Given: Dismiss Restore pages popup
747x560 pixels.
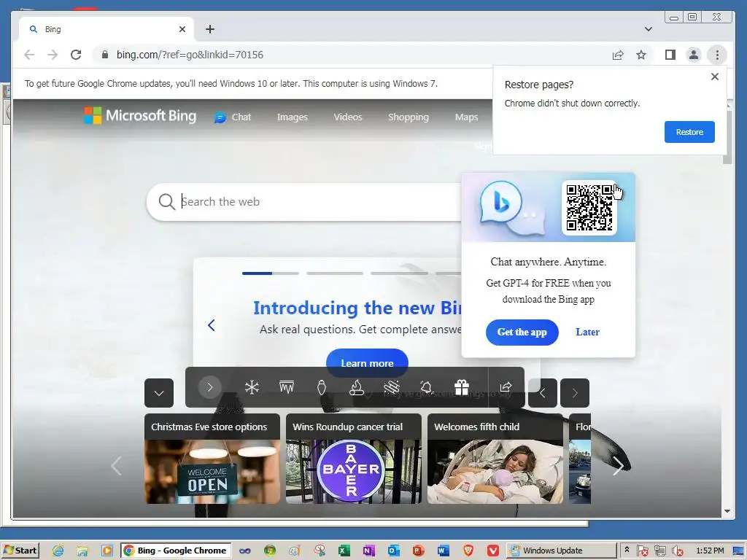Looking at the screenshot, I should [x=715, y=76].
